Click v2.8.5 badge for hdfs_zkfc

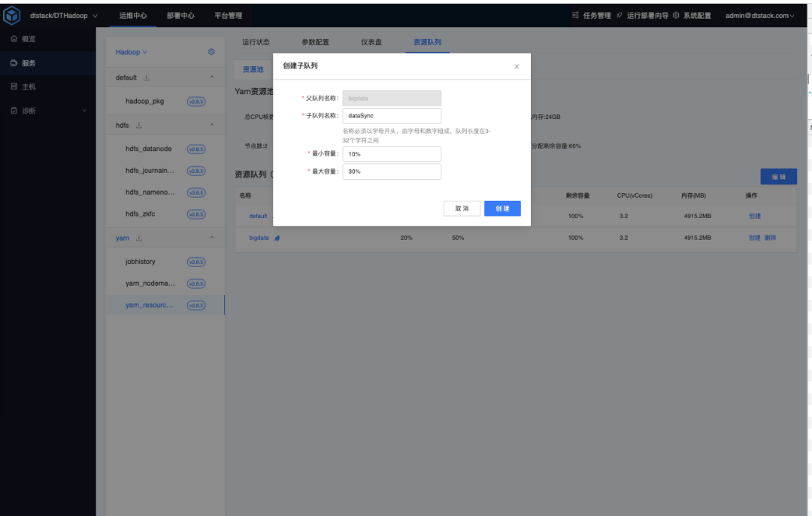point(196,214)
